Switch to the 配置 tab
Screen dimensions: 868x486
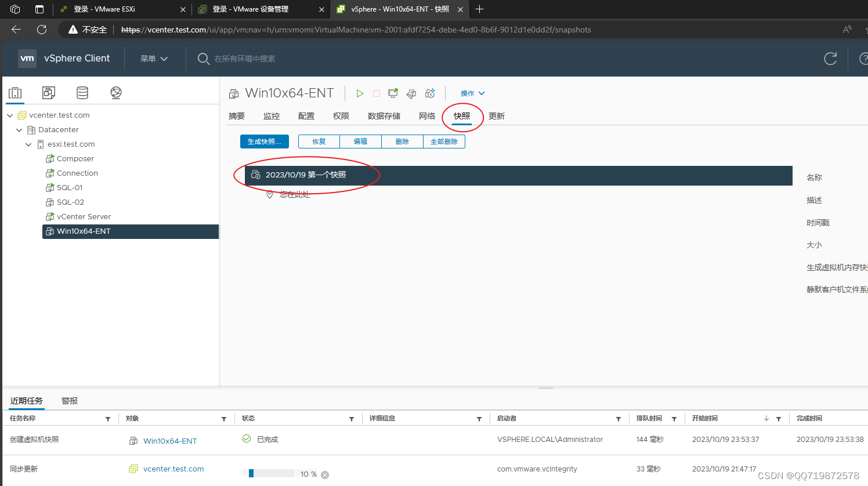[306, 116]
